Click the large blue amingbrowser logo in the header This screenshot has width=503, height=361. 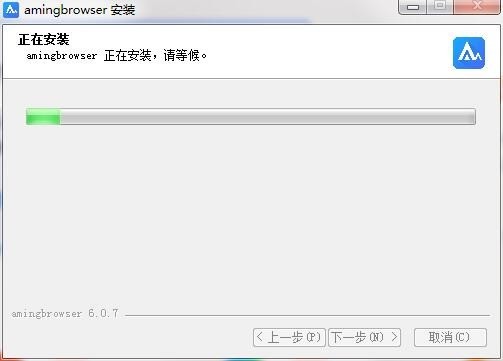(x=469, y=53)
